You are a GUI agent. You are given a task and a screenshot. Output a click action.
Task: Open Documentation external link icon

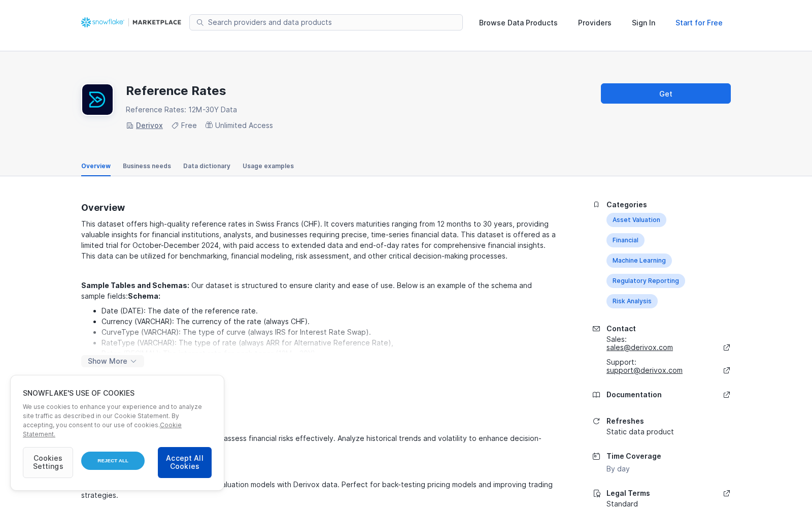(x=727, y=395)
